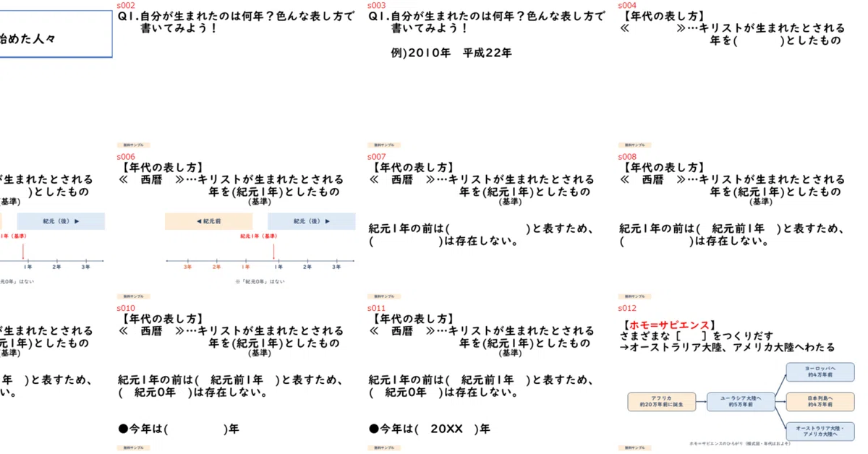Select the s012 slide number label
This screenshot has height=454, width=868.
(x=627, y=308)
